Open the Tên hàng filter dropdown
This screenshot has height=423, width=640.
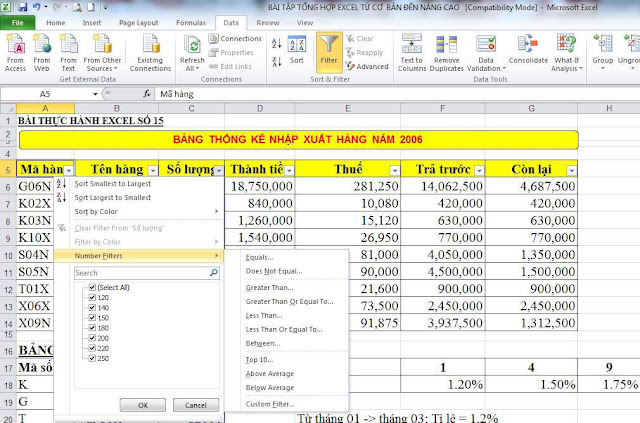coord(153,170)
